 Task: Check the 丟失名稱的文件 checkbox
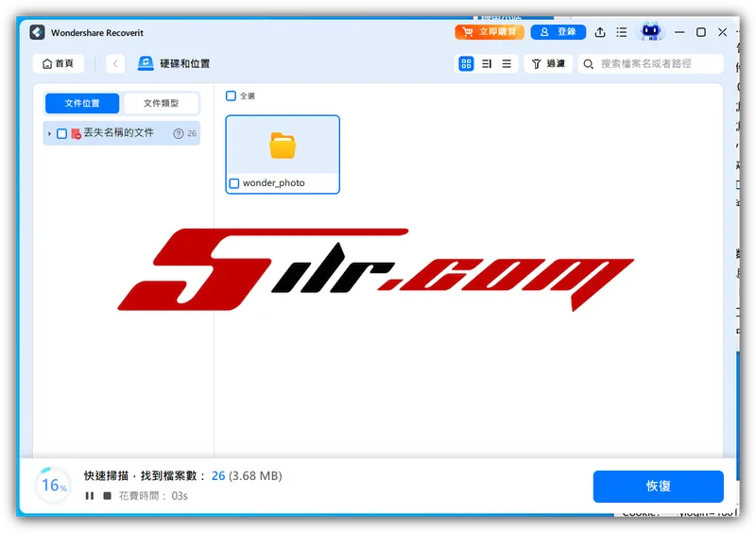point(61,133)
